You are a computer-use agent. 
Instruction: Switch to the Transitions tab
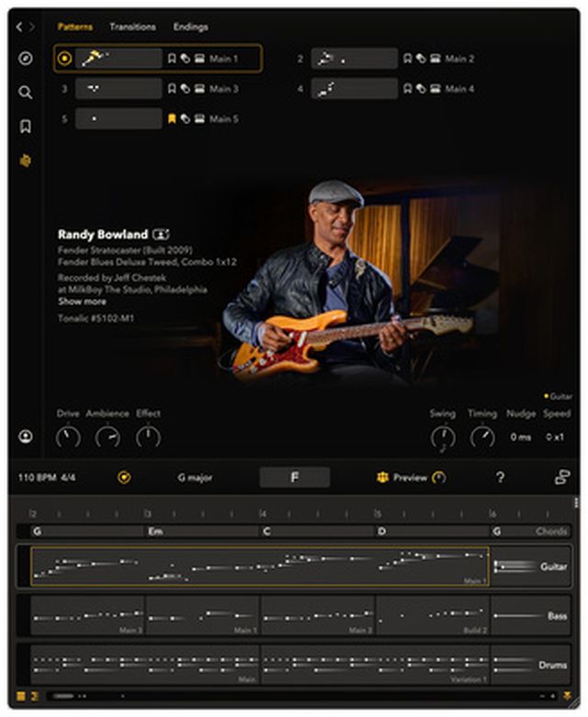click(x=132, y=27)
